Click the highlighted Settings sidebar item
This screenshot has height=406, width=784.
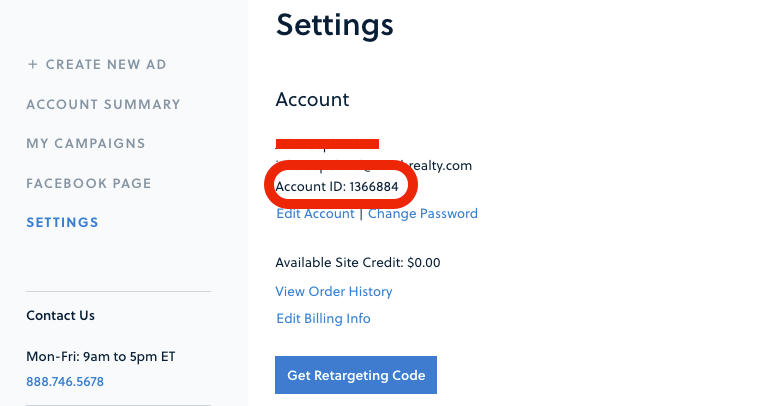(62, 222)
